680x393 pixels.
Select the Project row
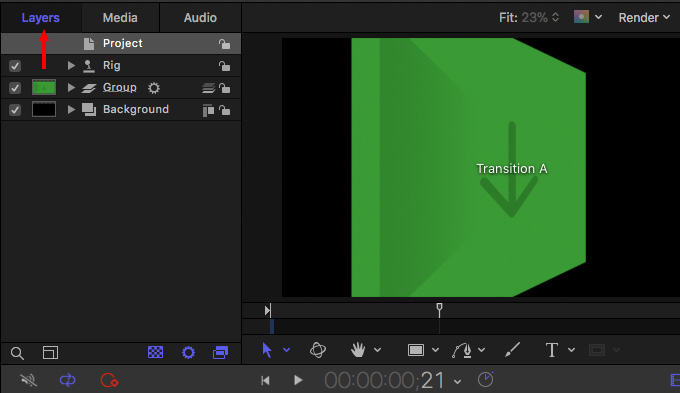(121, 43)
